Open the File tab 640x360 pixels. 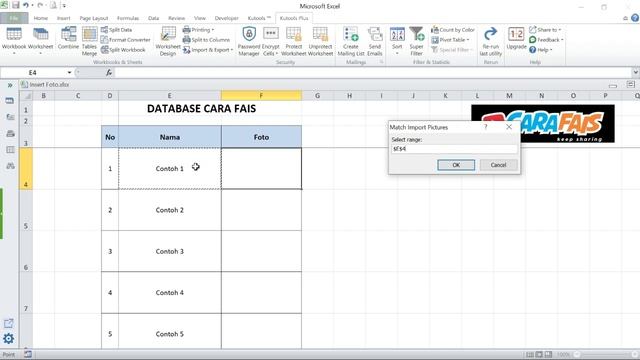click(14, 18)
